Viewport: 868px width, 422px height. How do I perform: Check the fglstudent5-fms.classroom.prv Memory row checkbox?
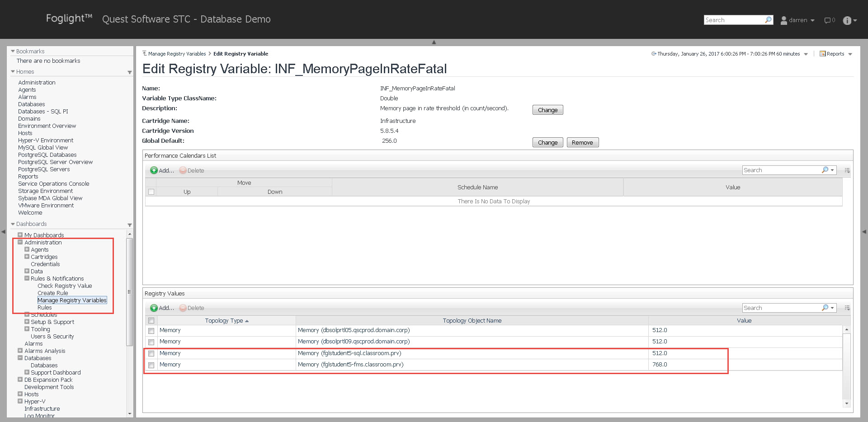151,365
